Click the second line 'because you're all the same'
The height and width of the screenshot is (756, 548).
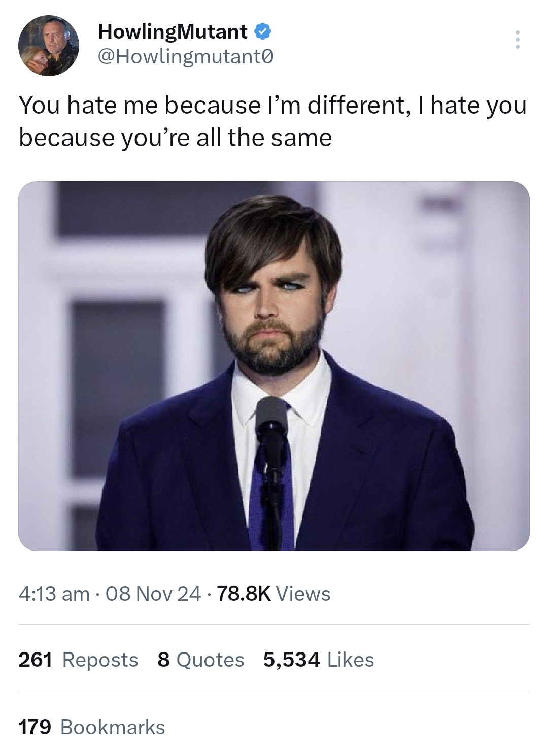point(175,138)
